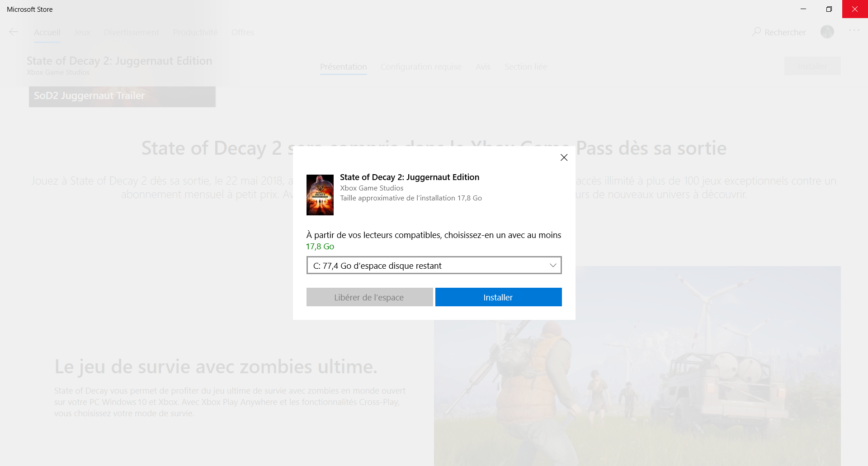This screenshot has height=466, width=868.
Task: Select the Productivité tab
Action: coord(195,33)
